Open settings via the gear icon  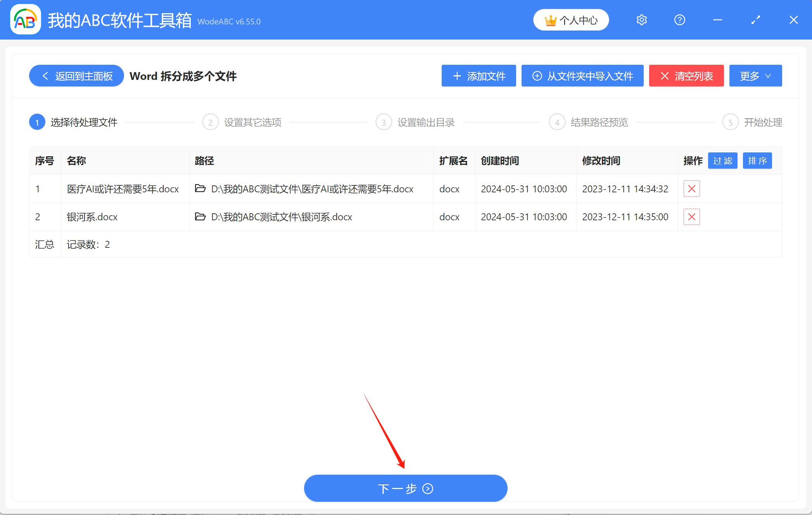pyautogui.click(x=641, y=20)
